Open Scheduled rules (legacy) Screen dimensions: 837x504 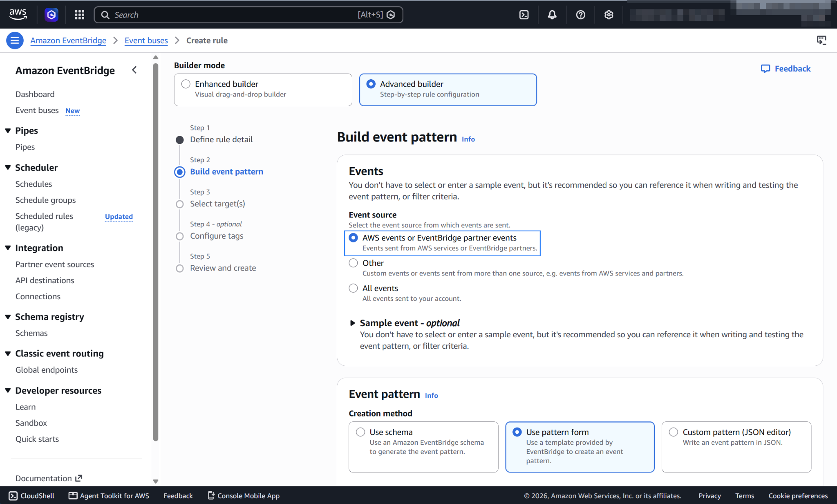click(44, 222)
